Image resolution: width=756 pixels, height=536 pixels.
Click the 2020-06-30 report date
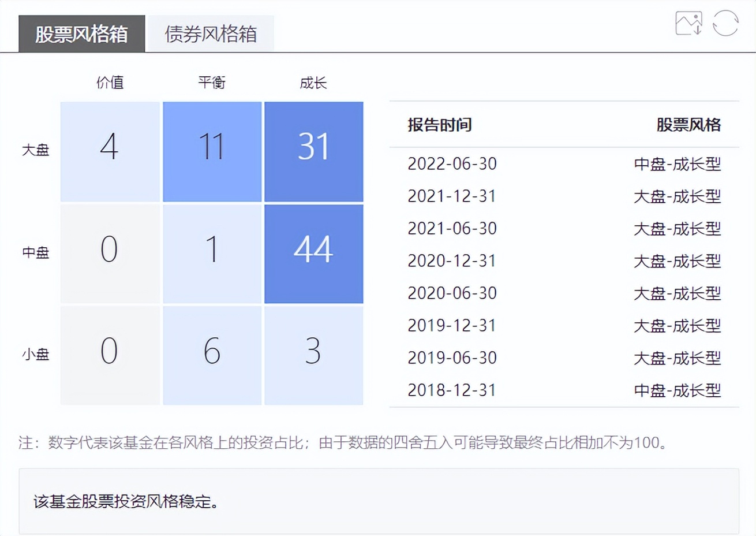tap(451, 293)
